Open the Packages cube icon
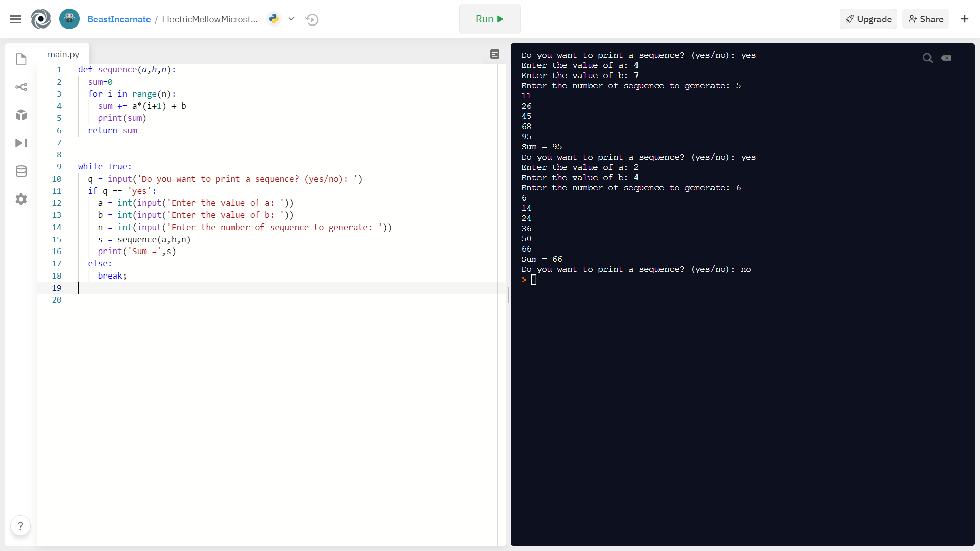The image size is (980, 551). [21, 115]
